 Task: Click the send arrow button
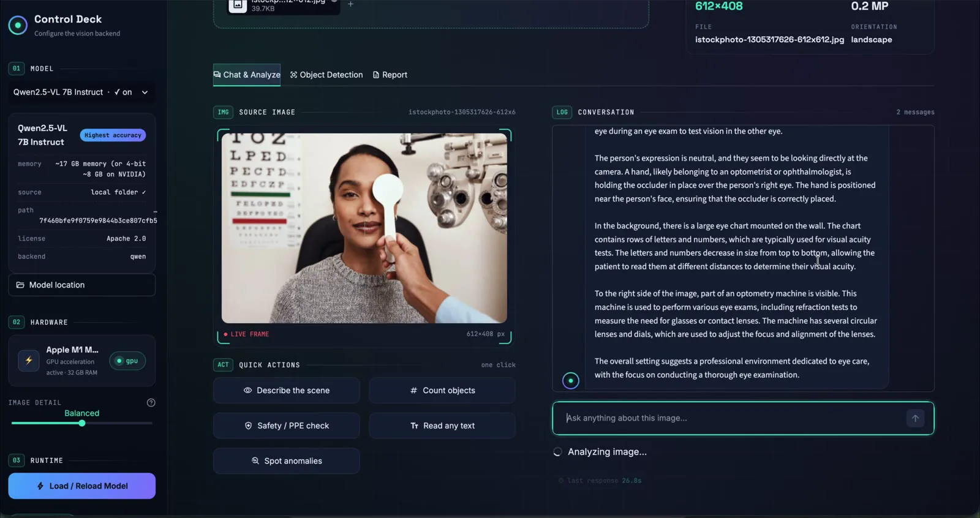click(x=915, y=418)
